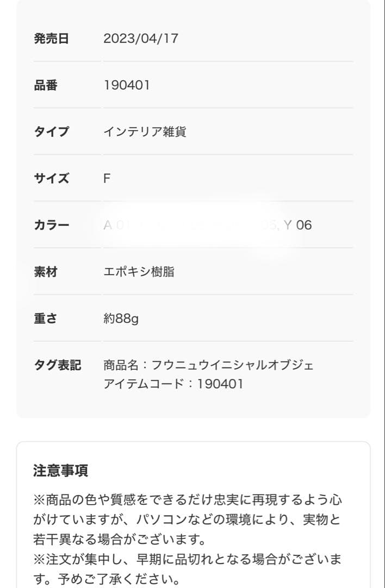The image size is (385, 588).
Task: Click the カラー label
Action: pos(51,225)
